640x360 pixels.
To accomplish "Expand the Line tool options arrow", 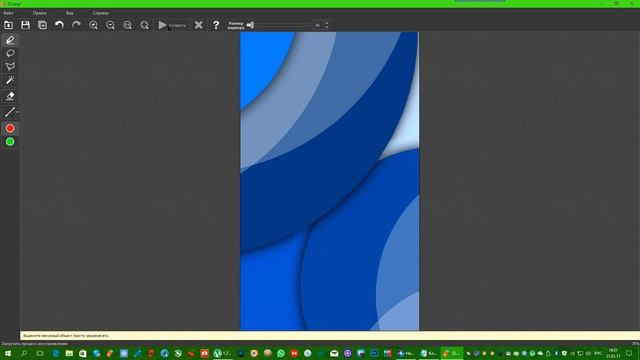I will [x=17, y=112].
